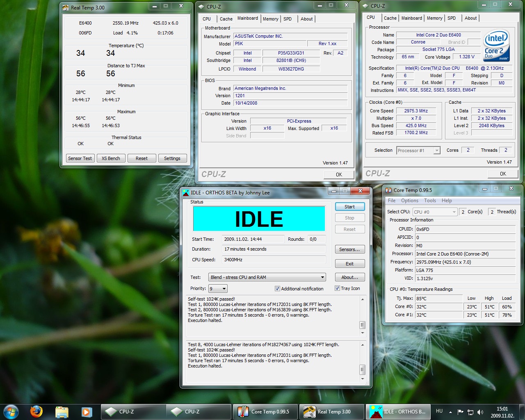Click the Reset button in Real Temp

tap(142, 158)
